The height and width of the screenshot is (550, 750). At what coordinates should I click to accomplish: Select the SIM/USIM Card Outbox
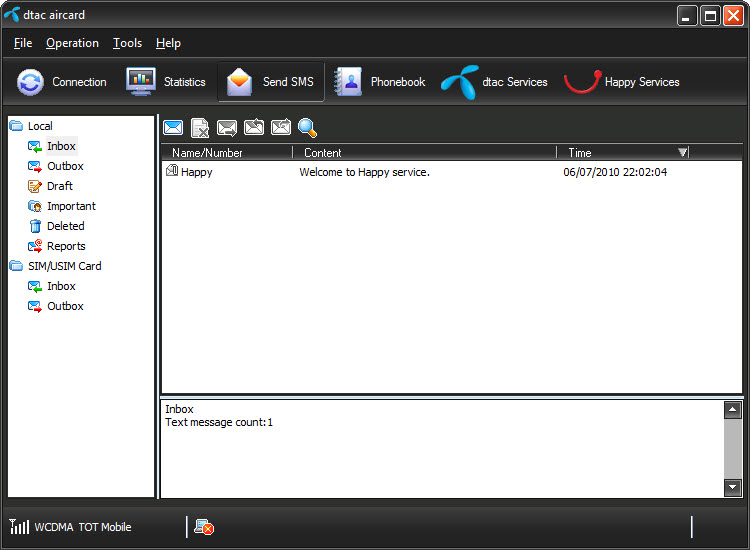click(56, 306)
